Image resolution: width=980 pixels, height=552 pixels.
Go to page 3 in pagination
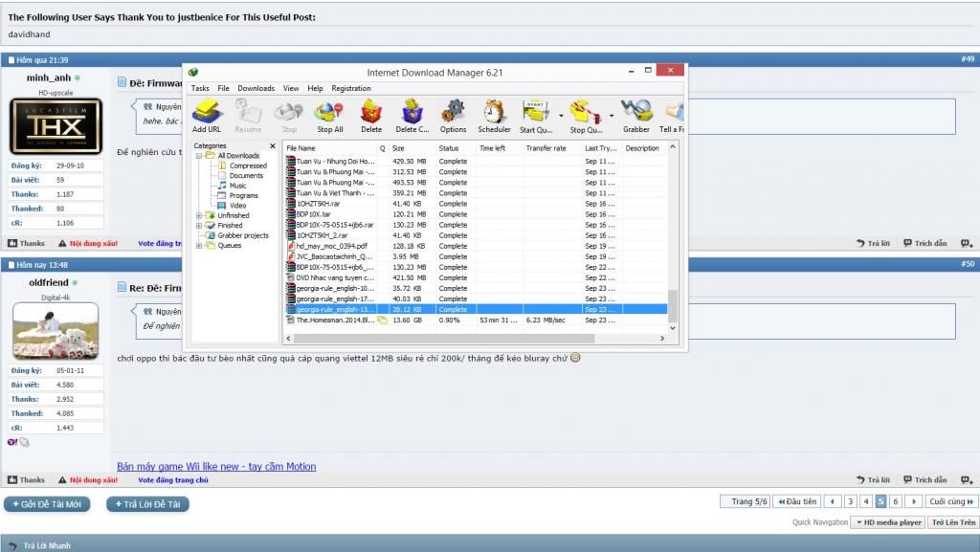pos(850,501)
